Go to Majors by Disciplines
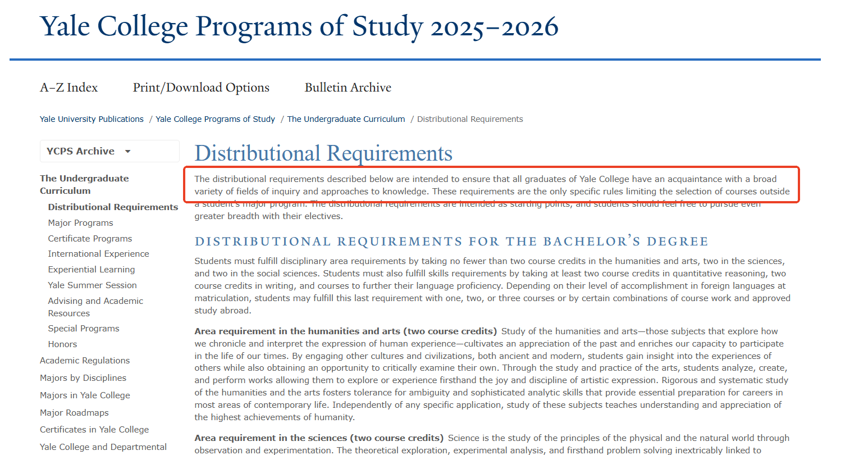This screenshot has width=868, height=455. pyautogui.click(x=83, y=378)
